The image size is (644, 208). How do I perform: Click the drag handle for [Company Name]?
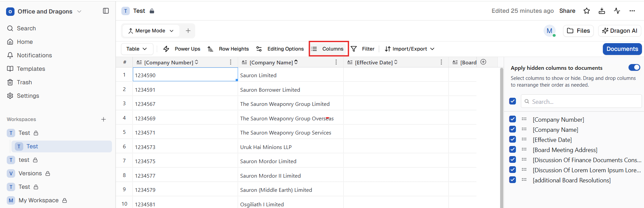point(524,129)
